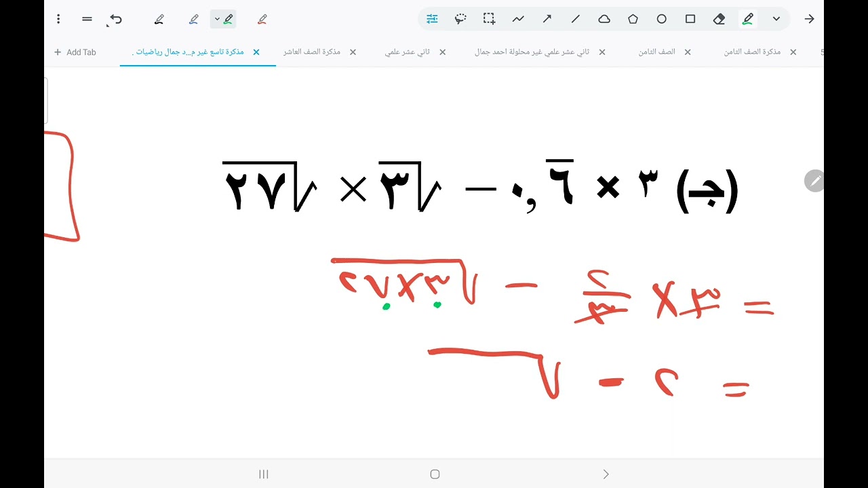This screenshot has height=488, width=868.
Task: Choose the polyline zigzag tool
Action: pos(518,19)
